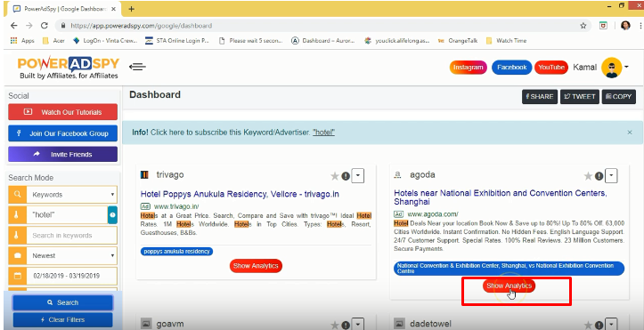Expand the goavm ad options dropdown
The image size is (644, 330).
(x=358, y=325)
